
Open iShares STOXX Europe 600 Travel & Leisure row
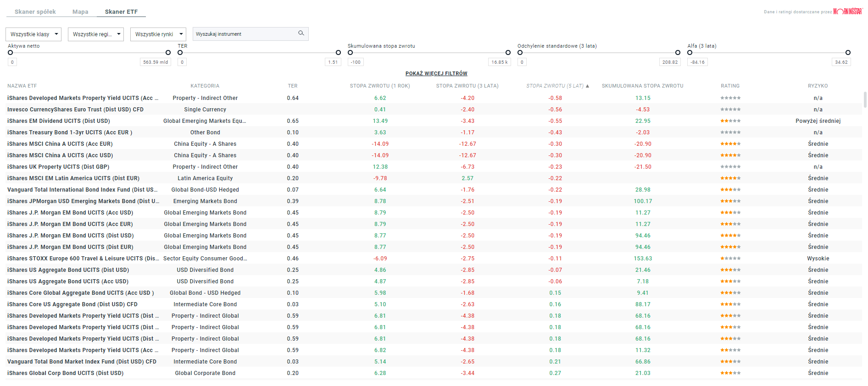click(x=434, y=259)
